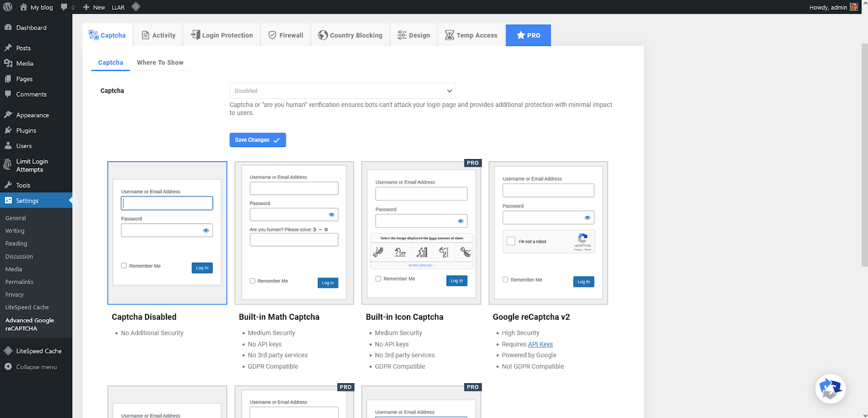This screenshot has width=868, height=418.
Task: Open the Pages sidebar item
Action: 36,79
